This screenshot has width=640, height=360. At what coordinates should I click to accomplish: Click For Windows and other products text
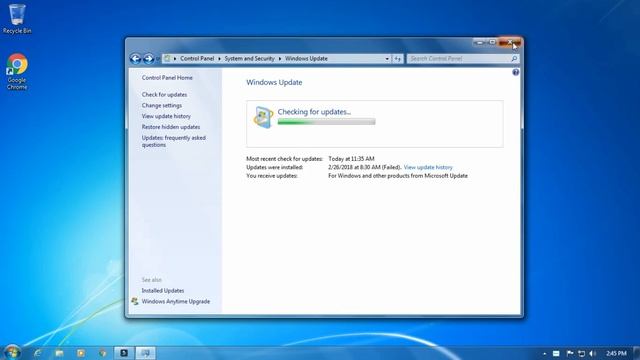[x=398, y=176]
